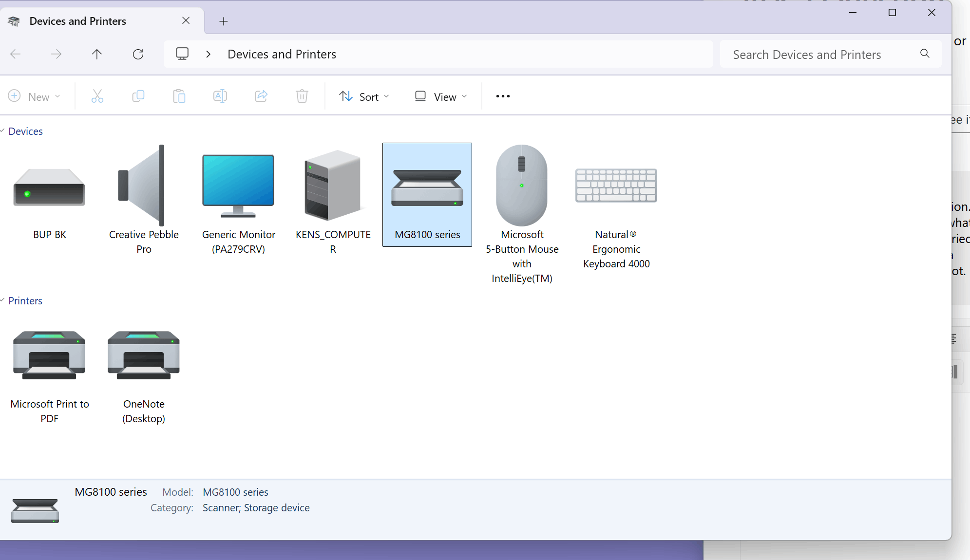Open the Sort dropdown menu

(364, 96)
